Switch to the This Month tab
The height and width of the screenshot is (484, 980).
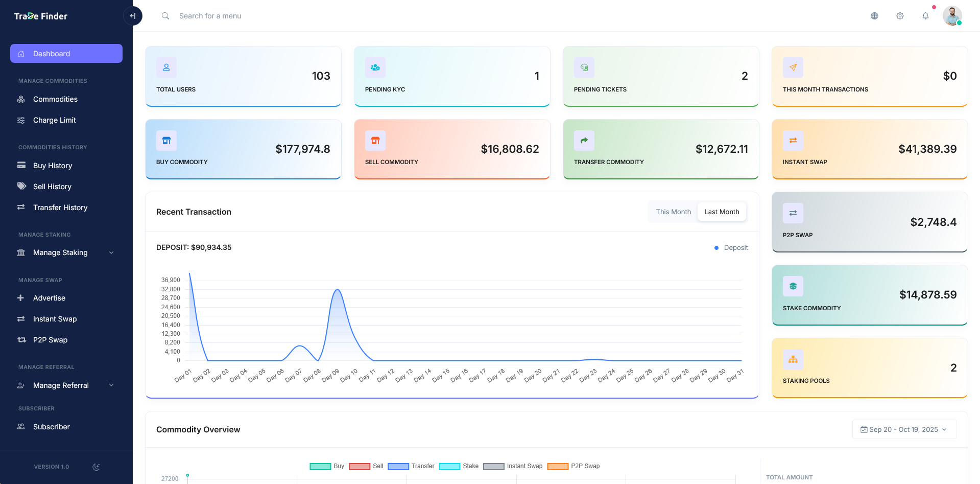click(x=673, y=212)
